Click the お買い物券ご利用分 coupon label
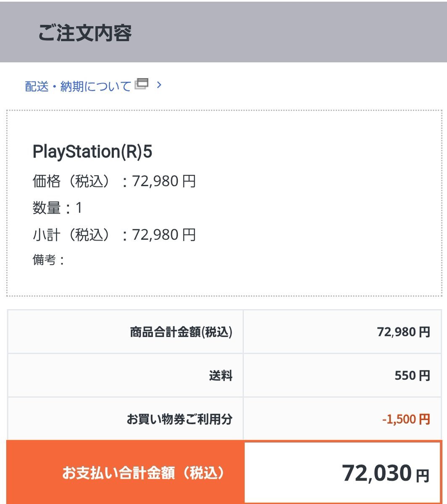This screenshot has width=447, height=504. coord(179,419)
